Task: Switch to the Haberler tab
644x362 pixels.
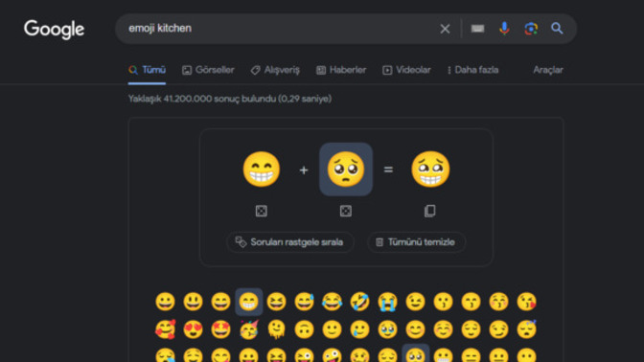Action: click(x=341, y=70)
